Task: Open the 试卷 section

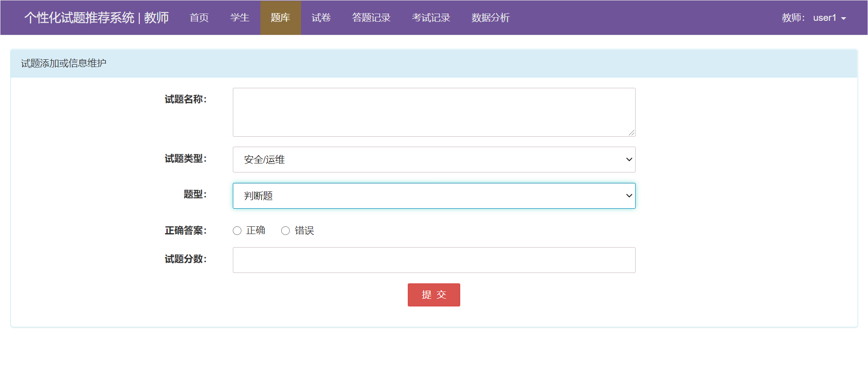Action: (x=321, y=18)
